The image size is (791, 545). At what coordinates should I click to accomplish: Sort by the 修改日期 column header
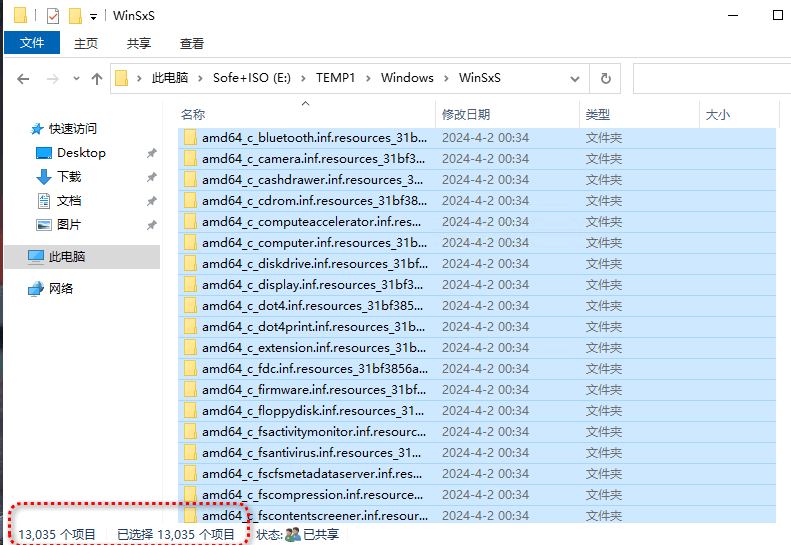pyautogui.click(x=466, y=115)
